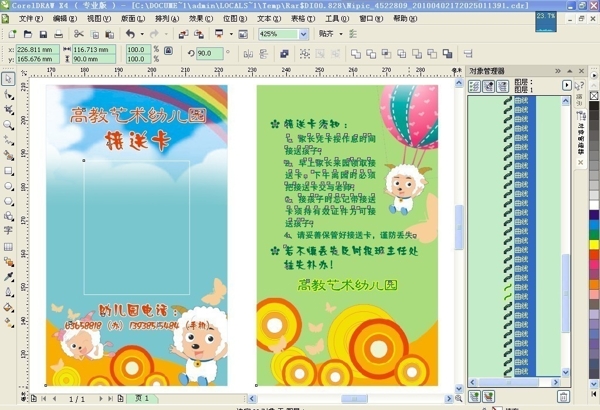Click the x position 226.811 mm field
The image size is (600, 410).
[x=38, y=49]
